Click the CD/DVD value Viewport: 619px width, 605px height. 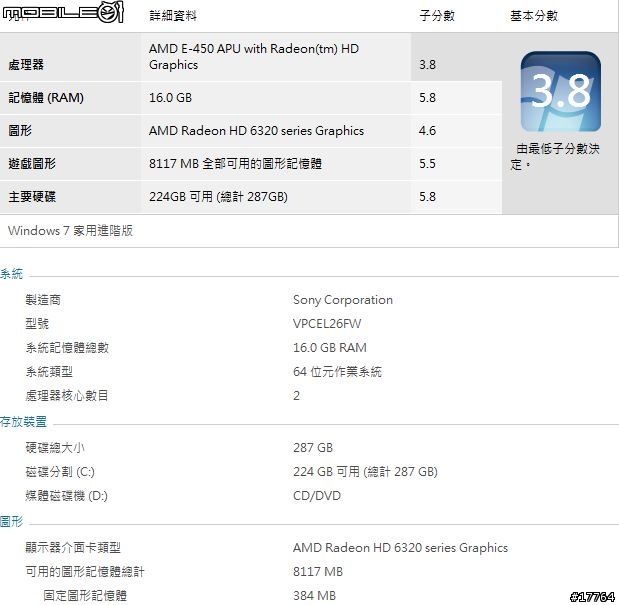(317, 496)
